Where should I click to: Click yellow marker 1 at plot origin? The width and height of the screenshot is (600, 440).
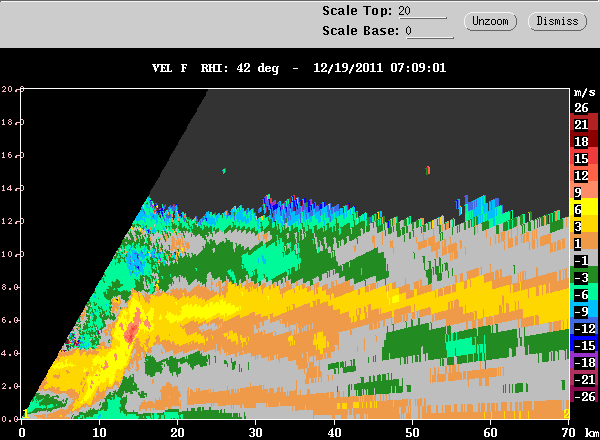pos(25,414)
